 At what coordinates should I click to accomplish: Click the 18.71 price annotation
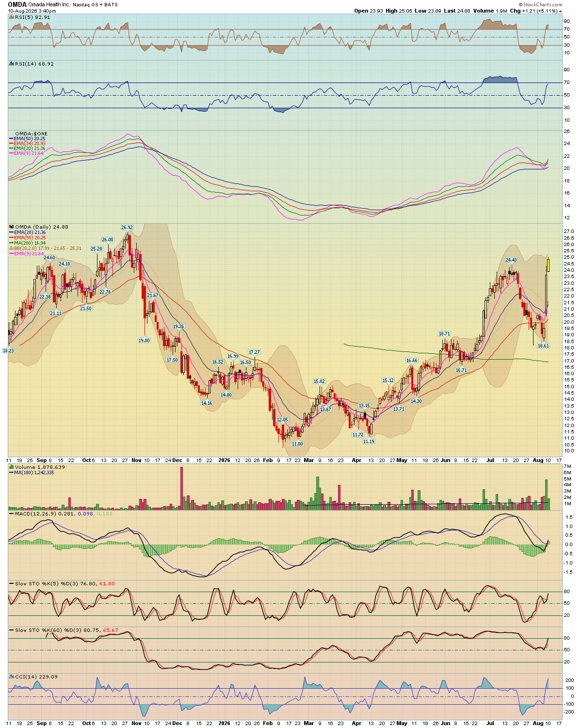tap(444, 334)
